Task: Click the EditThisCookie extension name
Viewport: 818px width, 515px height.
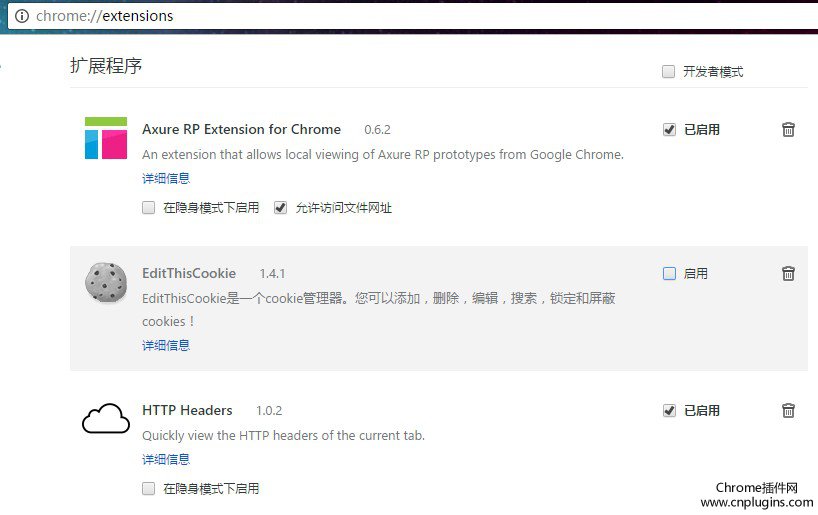Action: [189, 273]
